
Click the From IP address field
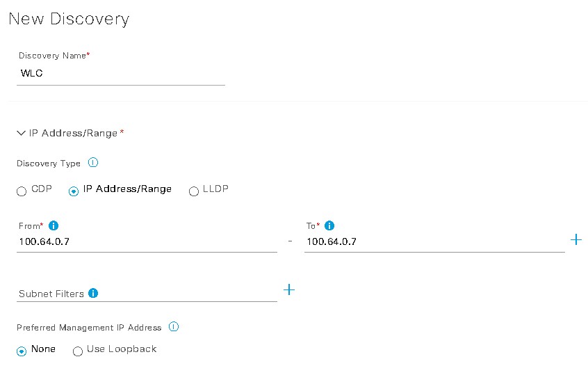tap(147, 241)
